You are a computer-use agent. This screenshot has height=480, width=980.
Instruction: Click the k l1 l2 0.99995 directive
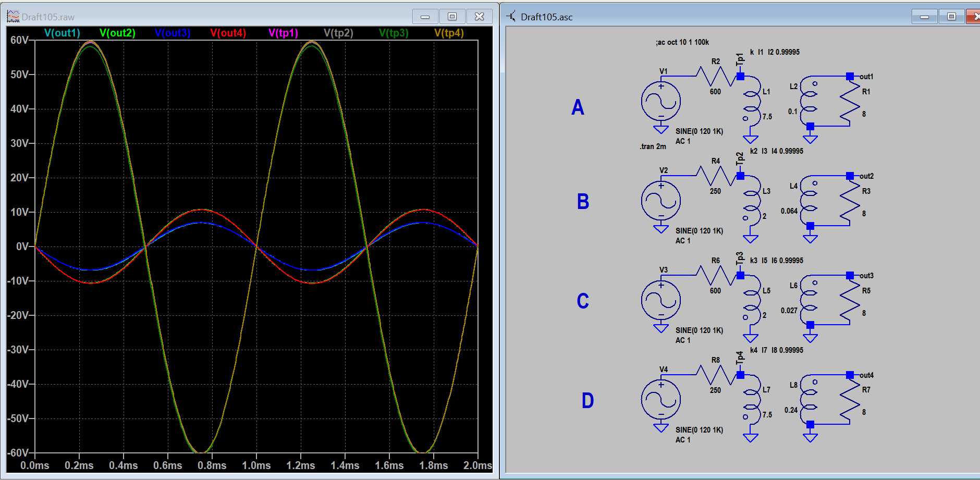click(775, 52)
